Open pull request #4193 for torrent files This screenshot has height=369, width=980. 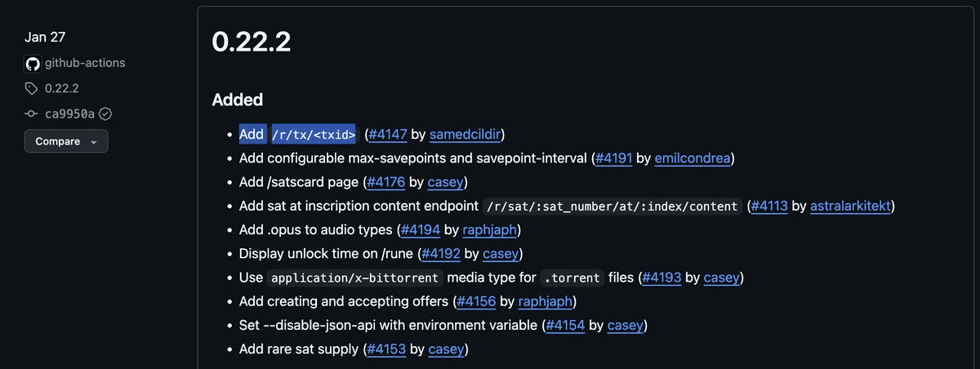tap(661, 278)
